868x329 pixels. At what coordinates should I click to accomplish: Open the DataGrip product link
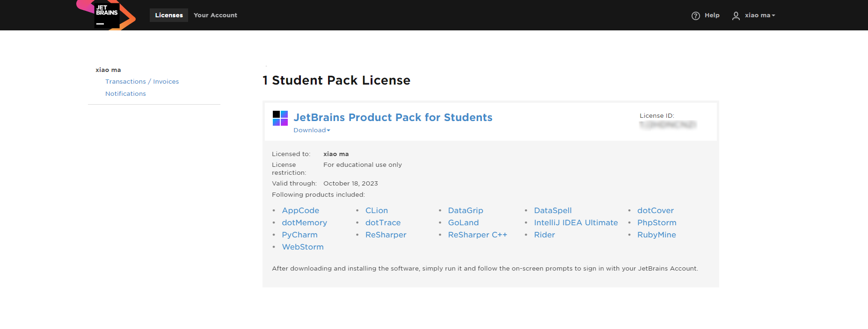tap(466, 210)
